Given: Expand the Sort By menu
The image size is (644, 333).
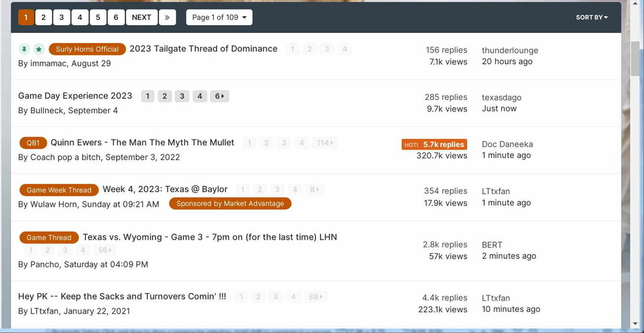Looking at the screenshot, I should pos(591,17).
